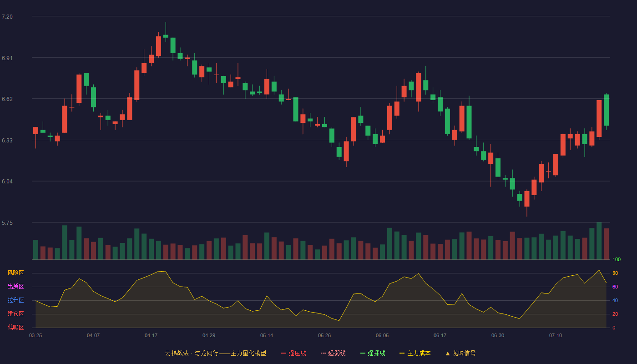
Task: Toggle the 强撑线 legend series
Action: pos(373,353)
